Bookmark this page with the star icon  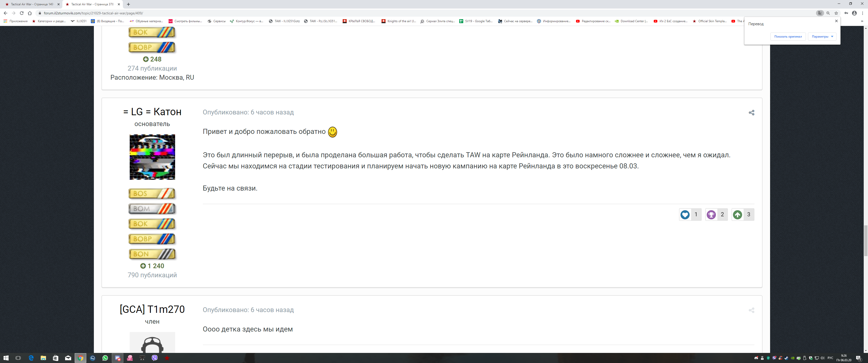[x=836, y=13]
